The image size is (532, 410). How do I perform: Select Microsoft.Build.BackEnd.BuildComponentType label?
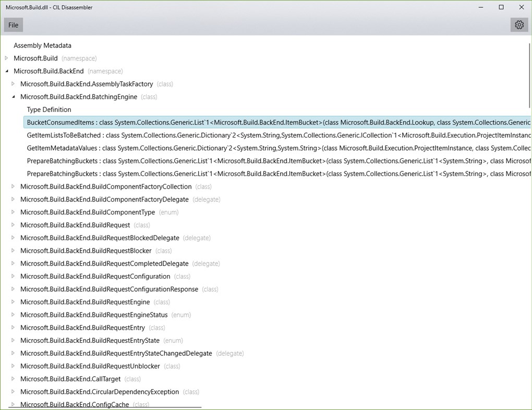click(88, 212)
